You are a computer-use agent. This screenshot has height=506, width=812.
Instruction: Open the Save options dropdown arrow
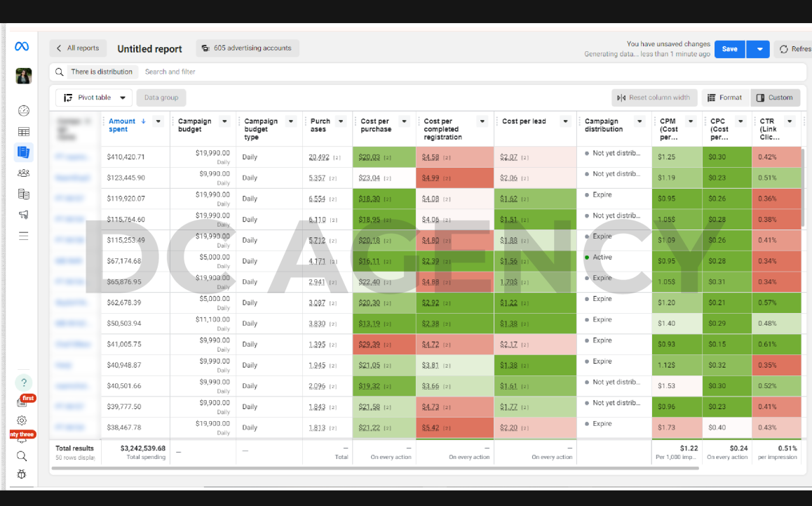759,49
